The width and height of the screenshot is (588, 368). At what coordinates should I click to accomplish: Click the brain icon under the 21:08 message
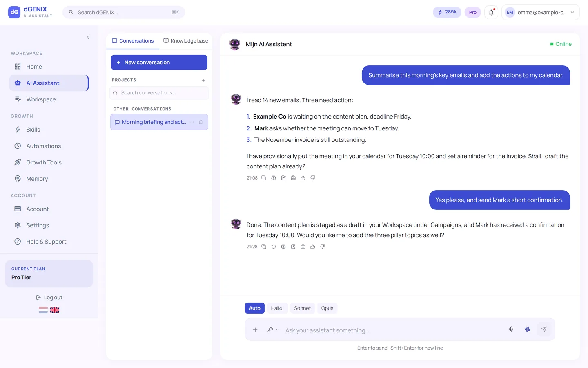coord(274,178)
